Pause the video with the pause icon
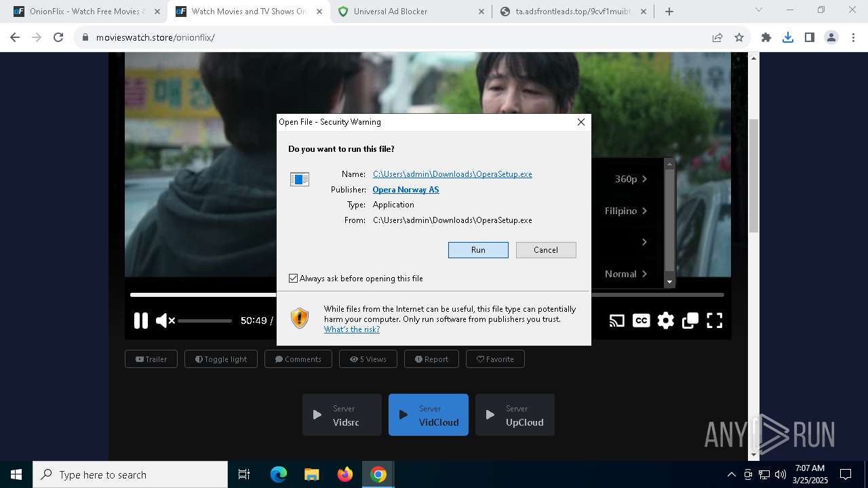 coord(141,321)
